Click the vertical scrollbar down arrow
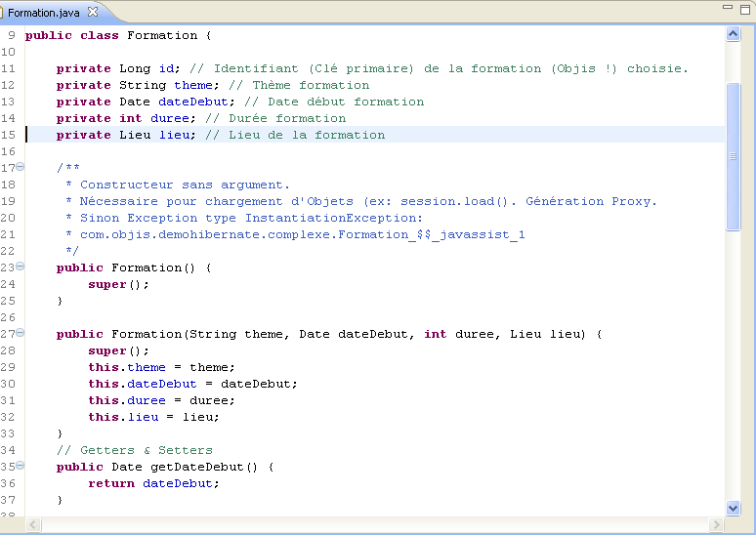Image resolution: width=756 pixels, height=535 pixels. [733, 508]
